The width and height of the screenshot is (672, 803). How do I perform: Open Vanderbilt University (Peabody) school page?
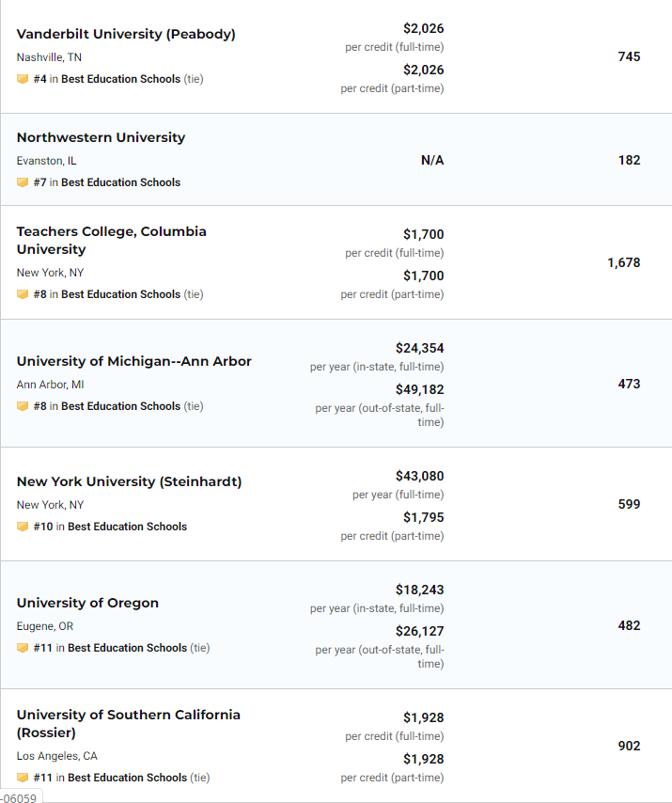(126, 34)
